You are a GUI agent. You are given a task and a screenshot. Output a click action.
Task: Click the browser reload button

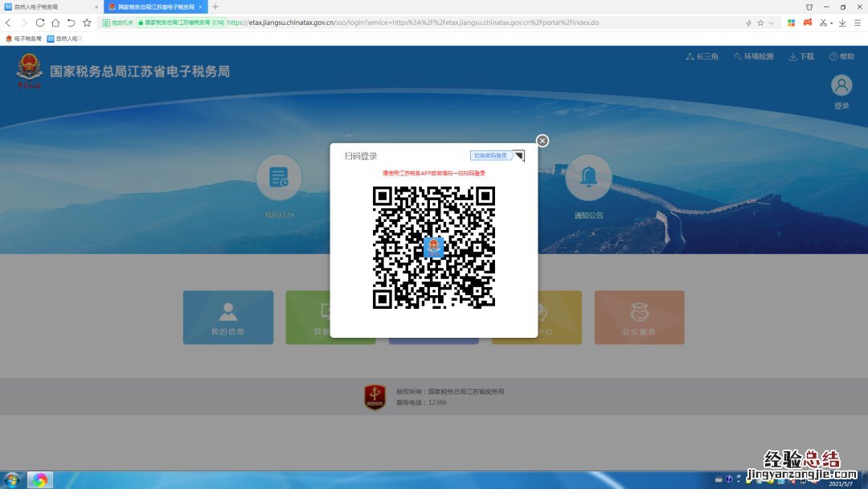(x=40, y=23)
